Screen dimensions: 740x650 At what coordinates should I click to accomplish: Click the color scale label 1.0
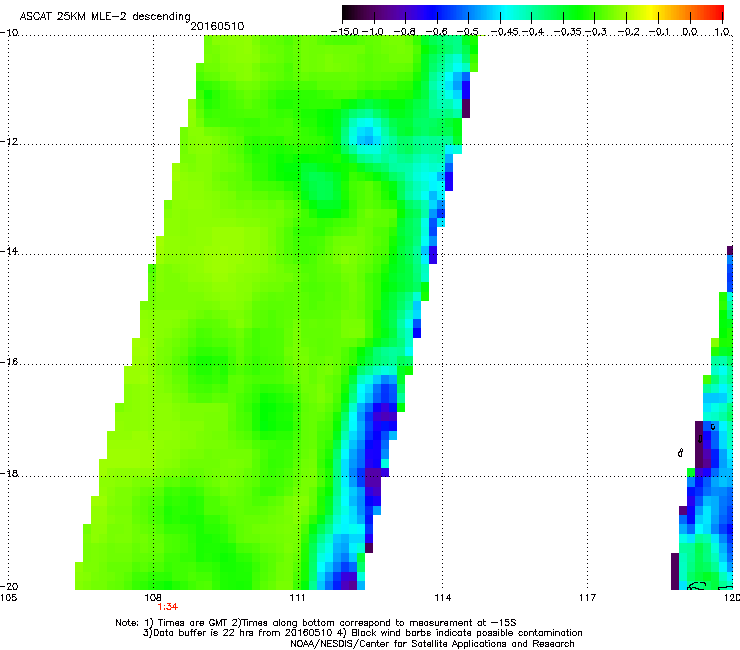point(722,32)
